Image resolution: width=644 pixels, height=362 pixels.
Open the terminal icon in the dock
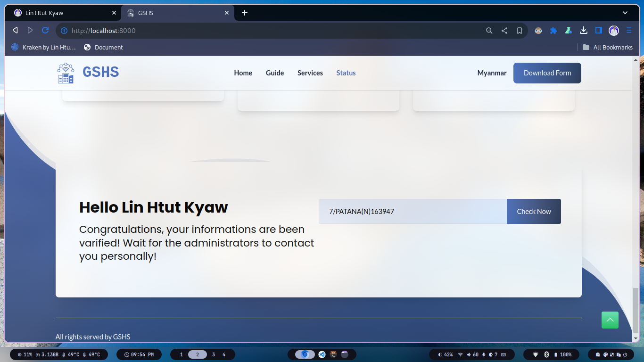click(333, 354)
